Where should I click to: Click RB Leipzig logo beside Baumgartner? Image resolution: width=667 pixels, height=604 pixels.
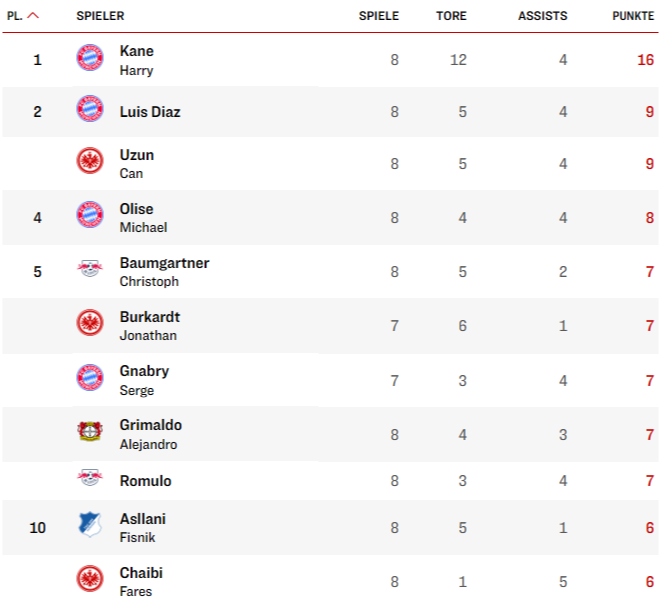click(x=90, y=268)
